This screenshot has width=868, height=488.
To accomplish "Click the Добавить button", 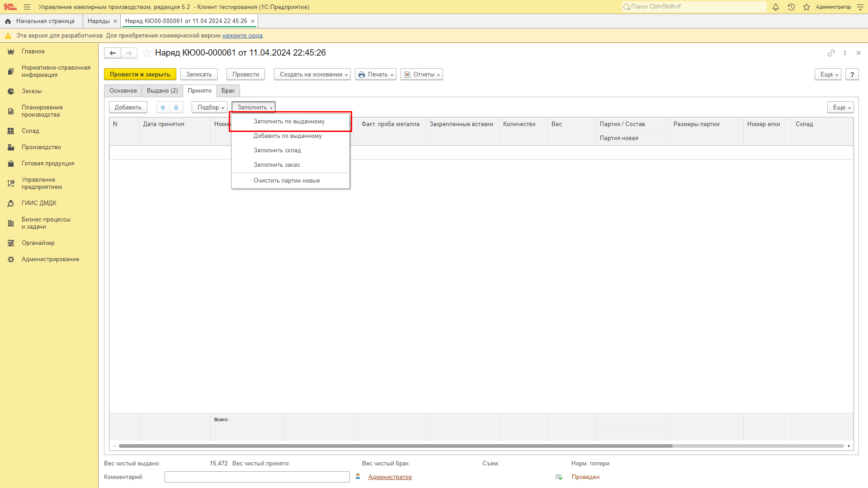I will coord(128,108).
